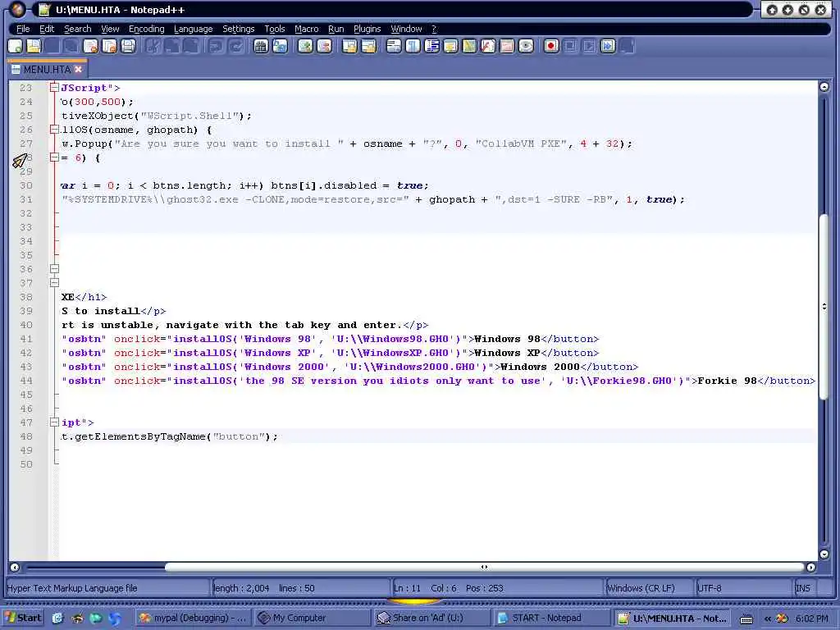Open the Encoding menu

pyautogui.click(x=146, y=29)
